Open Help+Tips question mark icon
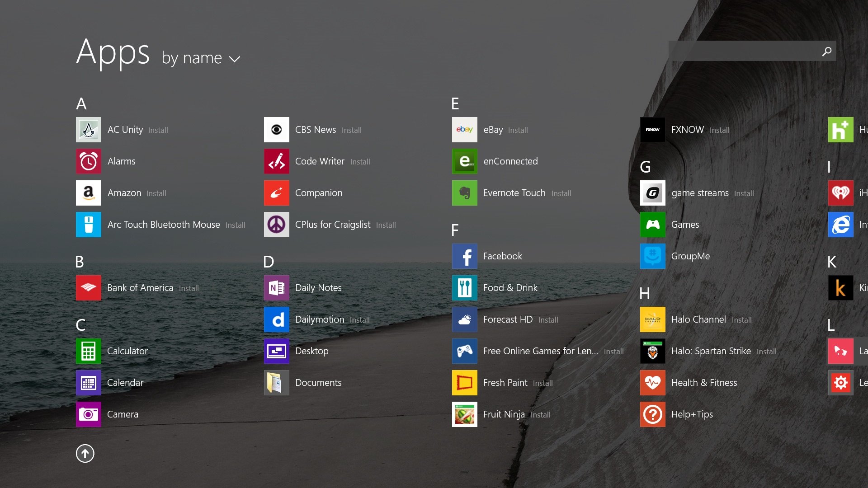868x488 pixels. point(653,414)
